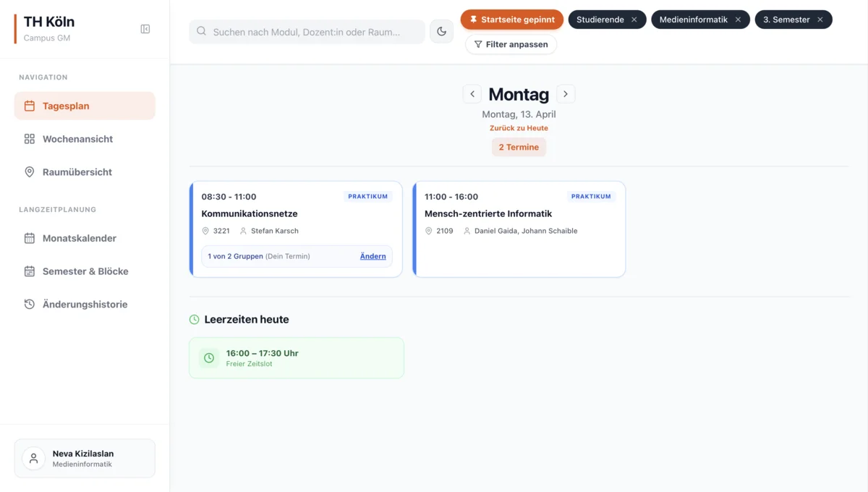Screen dimensions: 868x492
Task: Open the Filter anpassen options
Action: tap(511, 44)
